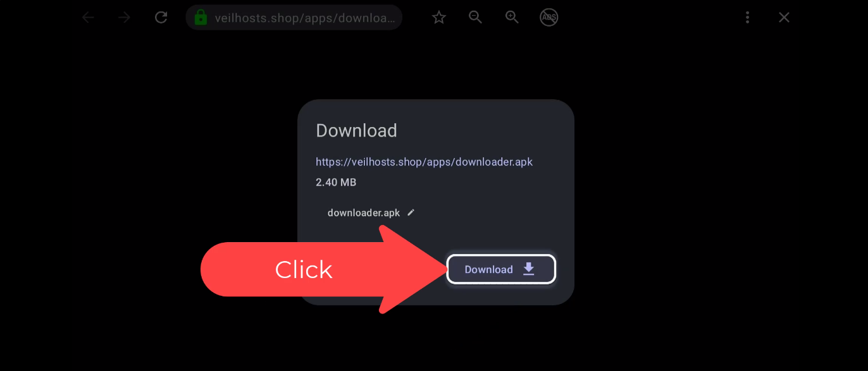The height and width of the screenshot is (371, 868).
Task: Reload the page with the refresh icon
Action: click(161, 18)
